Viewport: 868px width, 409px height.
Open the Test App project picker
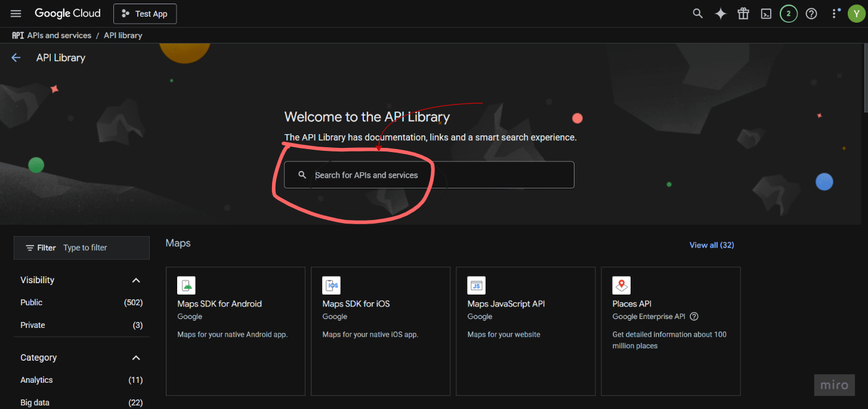[x=145, y=14]
